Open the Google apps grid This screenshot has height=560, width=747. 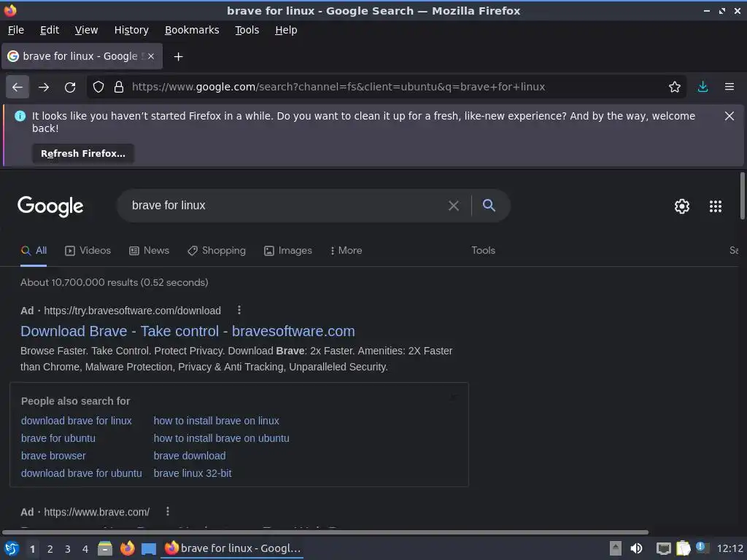point(715,206)
